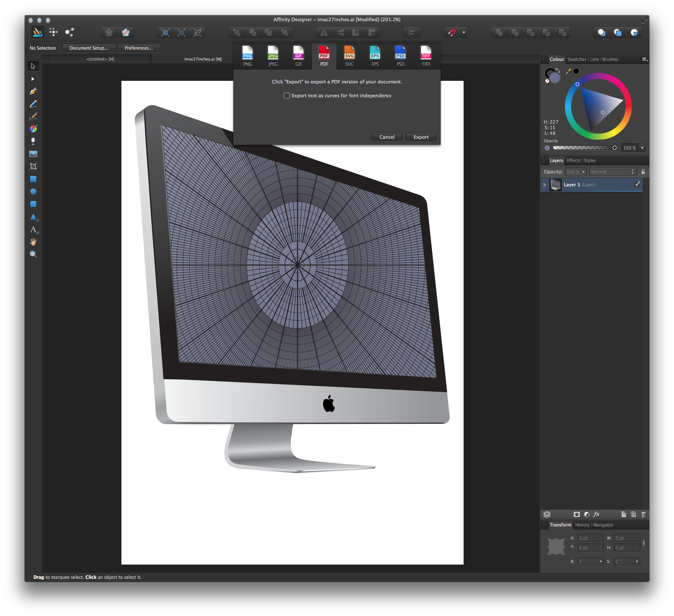The image size is (674, 616).
Task: Switch to Pixel persona icon
Action: pos(53,32)
